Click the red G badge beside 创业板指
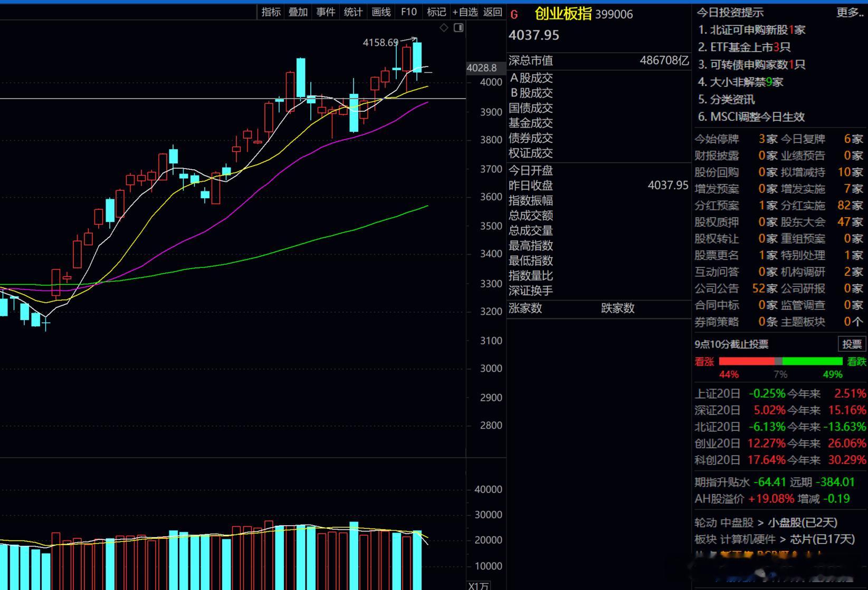 [x=514, y=15]
